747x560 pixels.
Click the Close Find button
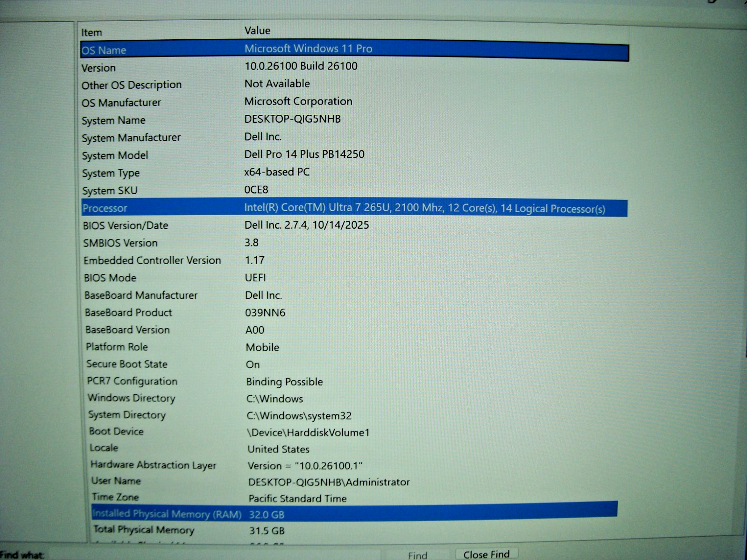pos(486,554)
